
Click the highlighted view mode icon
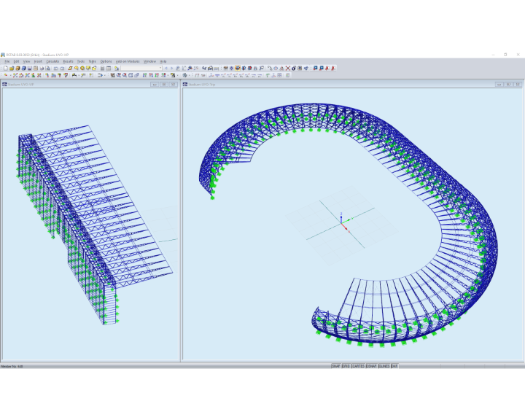point(238,68)
